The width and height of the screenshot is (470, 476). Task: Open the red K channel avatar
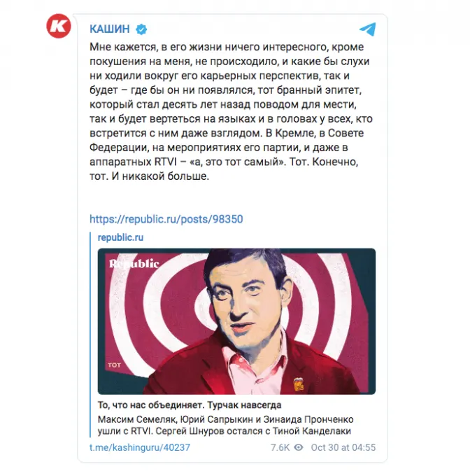pyautogui.click(x=59, y=26)
